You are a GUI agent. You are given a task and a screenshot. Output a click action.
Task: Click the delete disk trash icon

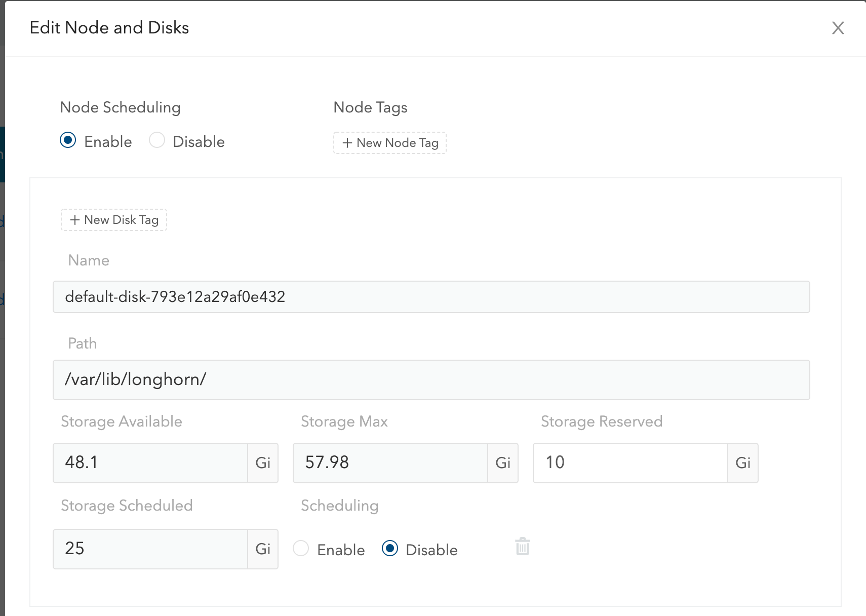[523, 547]
